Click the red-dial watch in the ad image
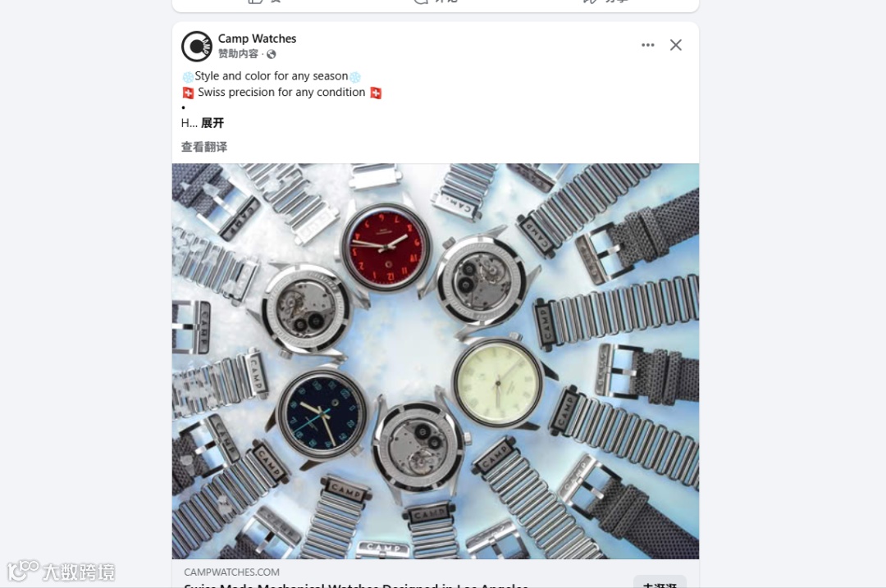This screenshot has width=886, height=588. (386, 248)
